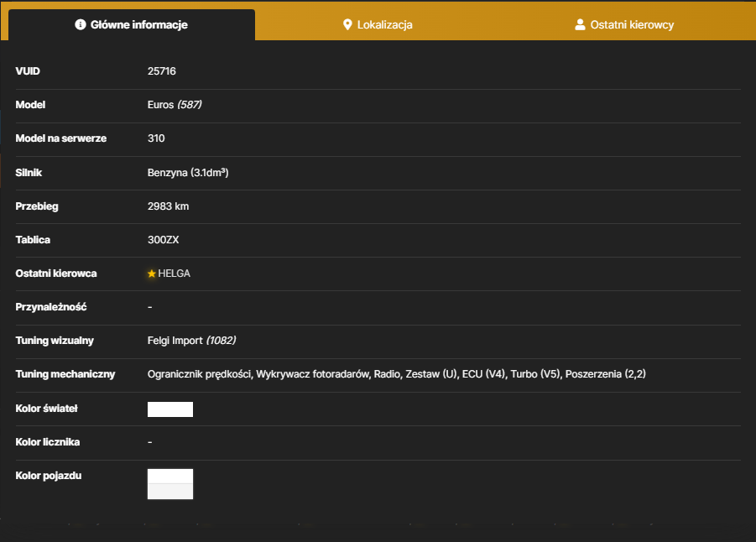Image resolution: width=756 pixels, height=542 pixels.
Task: Open the Główne informacje tab
Action: coord(132,24)
